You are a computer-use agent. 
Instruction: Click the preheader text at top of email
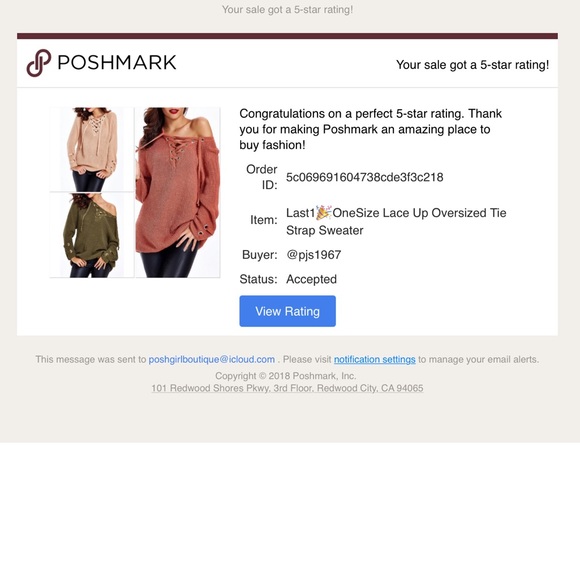coord(287,10)
